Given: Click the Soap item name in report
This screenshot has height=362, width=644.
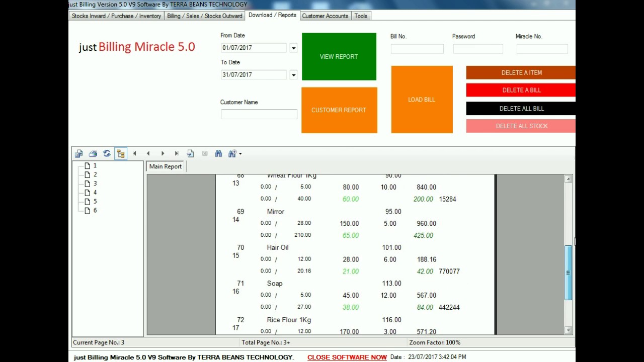Looking at the screenshot, I should pyautogui.click(x=275, y=284).
